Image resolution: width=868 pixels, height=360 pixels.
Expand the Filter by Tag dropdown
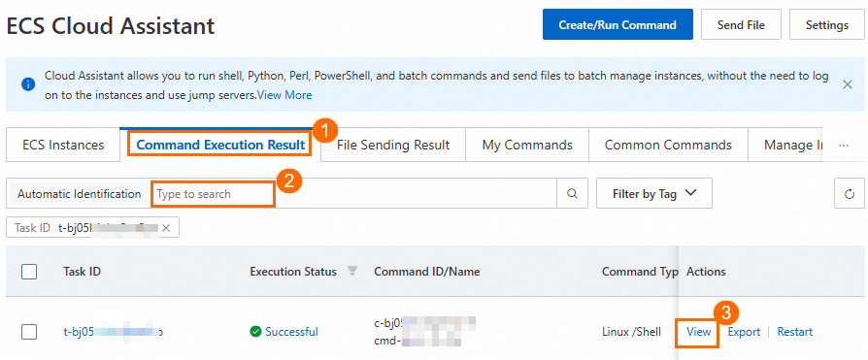point(653,193)
